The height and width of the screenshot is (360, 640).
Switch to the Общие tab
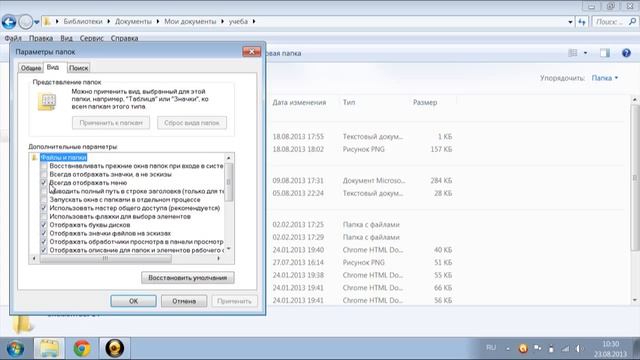click(x=31, y=68)
